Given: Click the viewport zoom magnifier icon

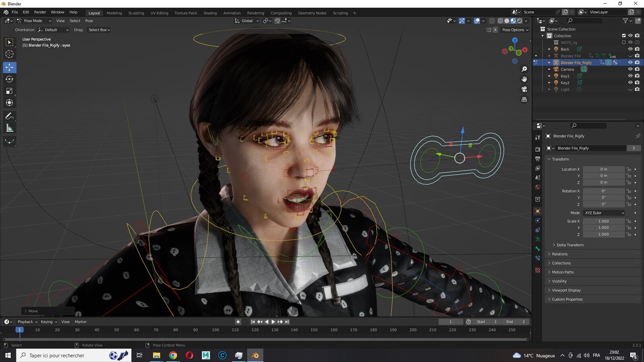Looking at the screenshot, I should [x=524, y=69].
